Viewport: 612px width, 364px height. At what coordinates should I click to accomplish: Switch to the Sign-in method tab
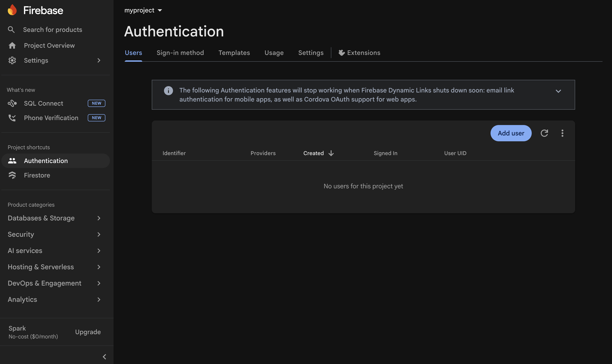click(180, 53)
